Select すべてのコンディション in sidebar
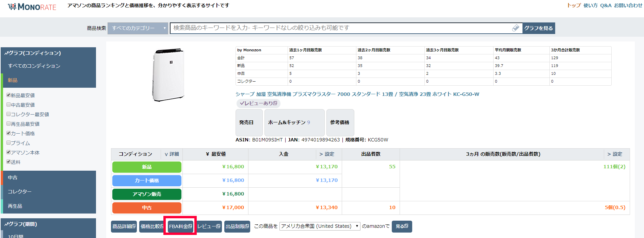The height and width of the screenshot is (238, 644). click(34, 66)
